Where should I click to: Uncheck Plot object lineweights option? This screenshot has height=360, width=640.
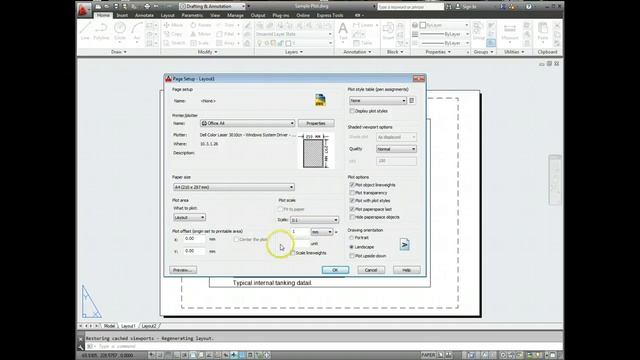tap(352, 185)
